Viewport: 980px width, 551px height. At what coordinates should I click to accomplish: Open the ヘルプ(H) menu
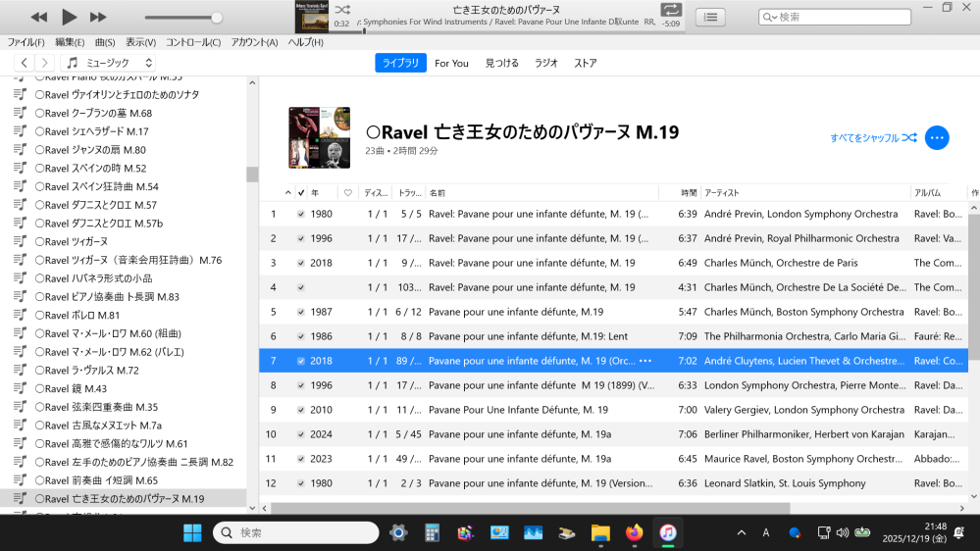(306, 42)
